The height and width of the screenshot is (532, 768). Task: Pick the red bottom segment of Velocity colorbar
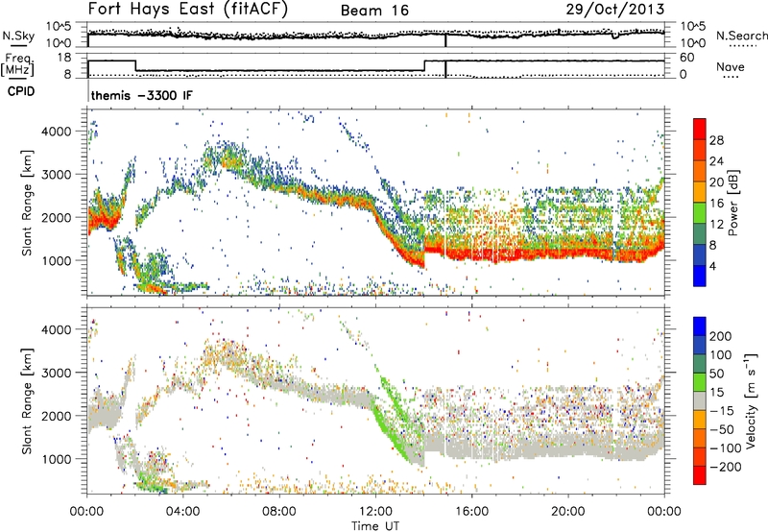[x=700, y=475]
